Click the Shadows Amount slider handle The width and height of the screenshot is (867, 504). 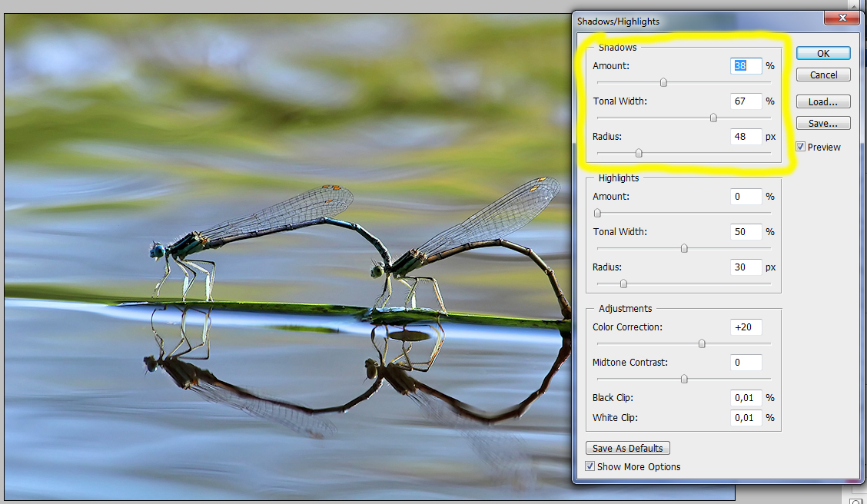coord(663,83)
